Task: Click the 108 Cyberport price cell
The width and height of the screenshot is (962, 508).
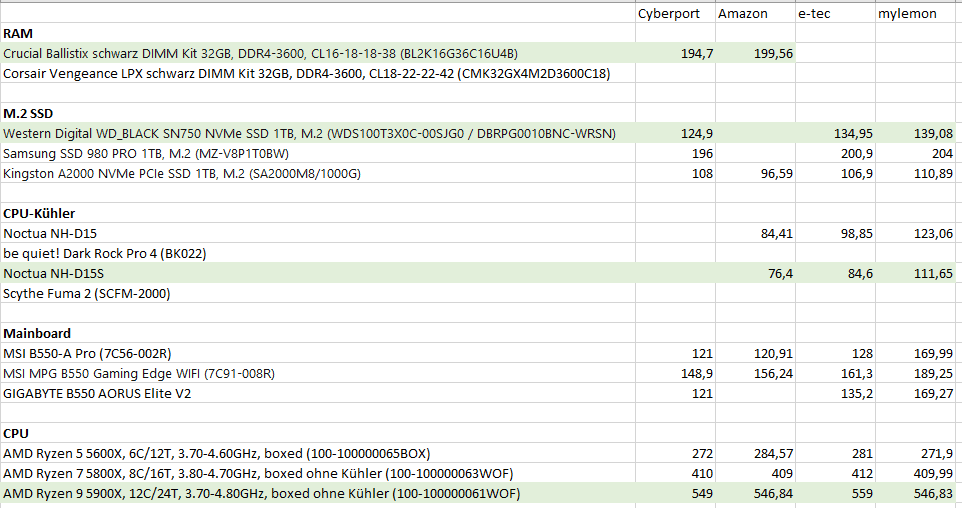Action: (675, 174)
